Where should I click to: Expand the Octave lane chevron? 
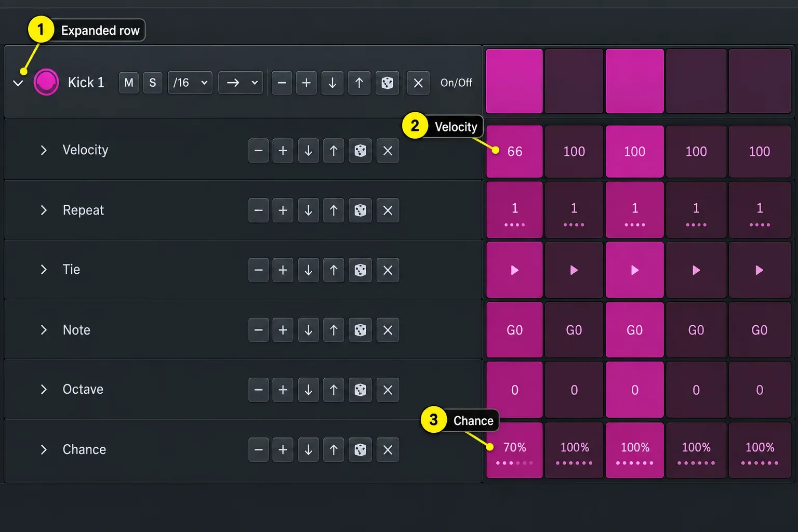click(x=44, y=389)
